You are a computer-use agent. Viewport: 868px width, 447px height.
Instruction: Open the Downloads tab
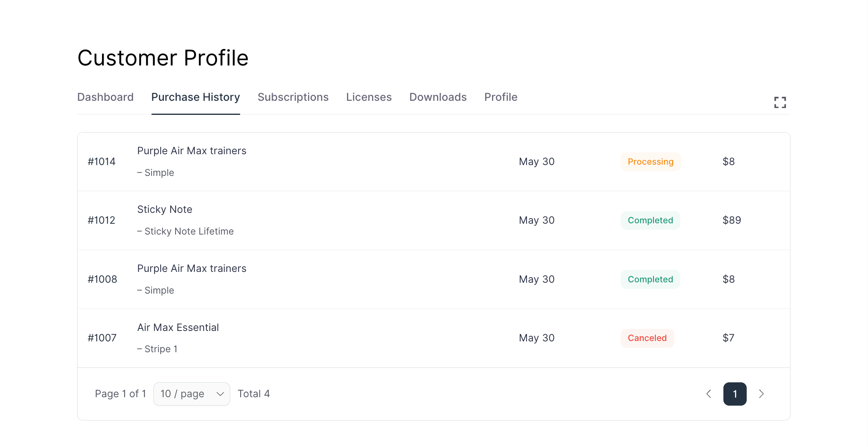(x=437, y=97)
